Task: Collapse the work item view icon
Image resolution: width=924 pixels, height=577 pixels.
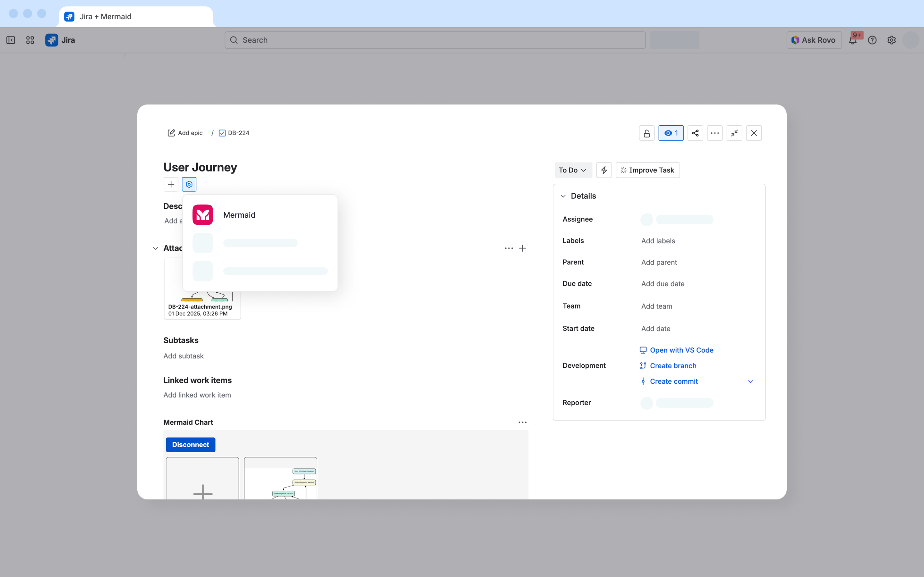Action: coord(734,133)
